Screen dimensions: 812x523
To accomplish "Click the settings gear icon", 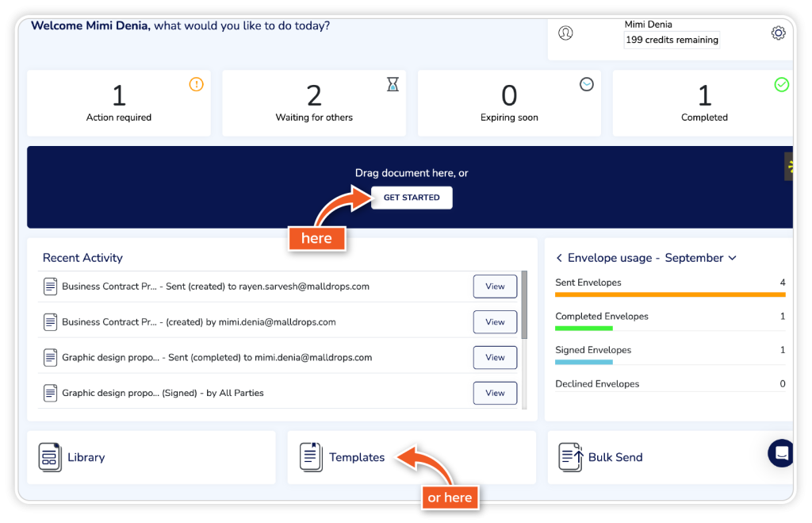I will point(778,33).
